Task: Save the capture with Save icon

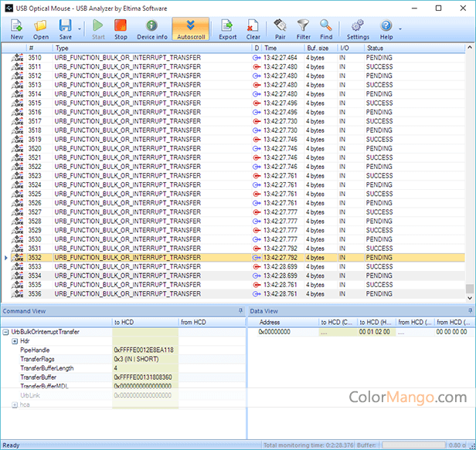Action: [65, 29]
